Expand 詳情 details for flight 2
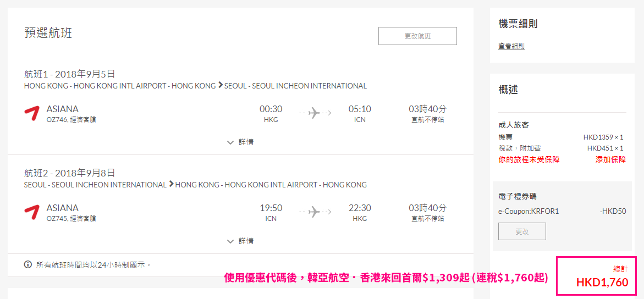 (240, 241)
